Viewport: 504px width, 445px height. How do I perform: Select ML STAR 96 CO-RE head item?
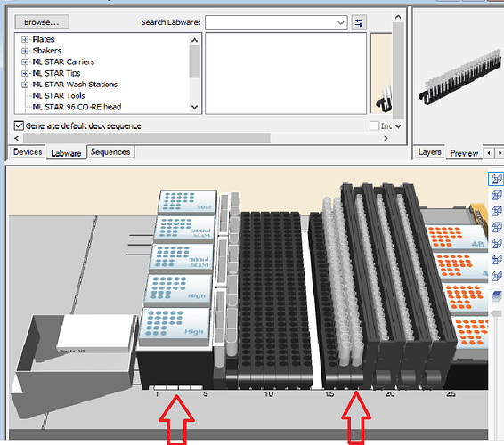tap(77, 107)
